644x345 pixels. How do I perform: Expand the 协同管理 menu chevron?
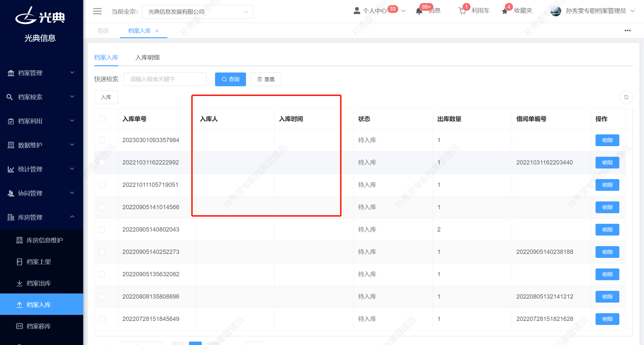tap(72, 193)
